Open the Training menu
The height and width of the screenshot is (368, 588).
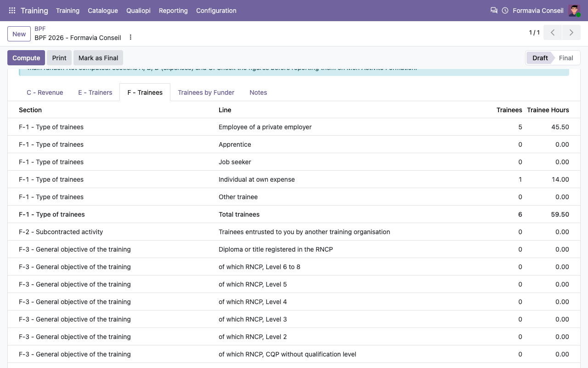(68, 11)
